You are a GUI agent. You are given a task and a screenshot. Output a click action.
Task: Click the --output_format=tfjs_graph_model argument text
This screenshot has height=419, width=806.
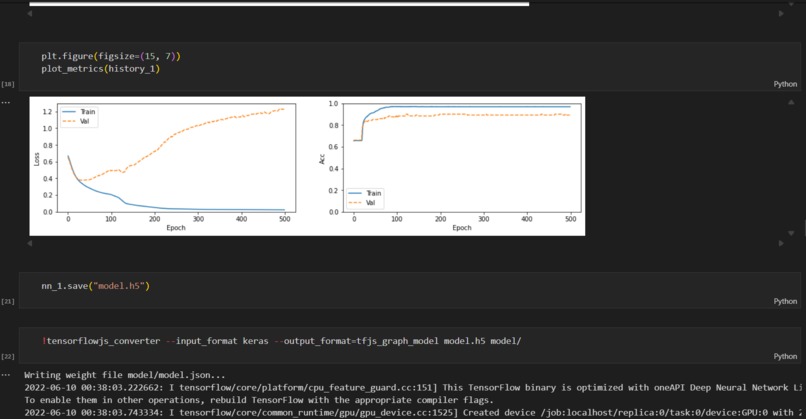358,341
